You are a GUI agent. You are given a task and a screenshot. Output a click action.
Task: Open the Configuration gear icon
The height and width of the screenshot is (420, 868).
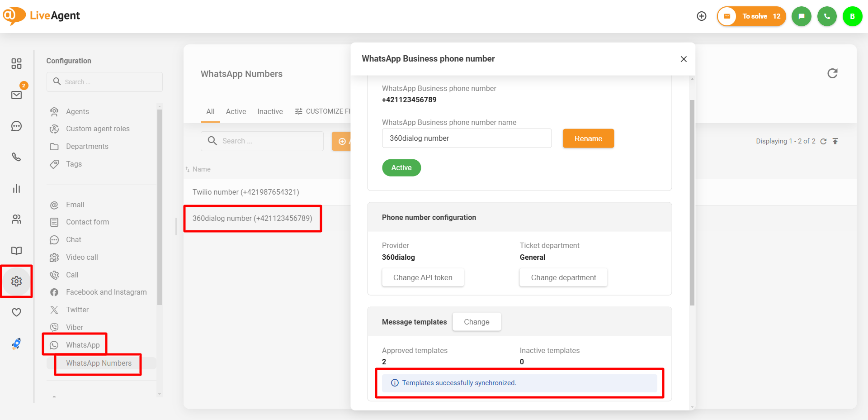(17, 282)
